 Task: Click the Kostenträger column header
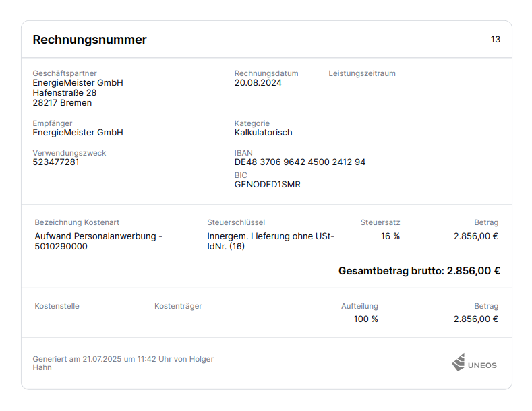pos(178,306)
